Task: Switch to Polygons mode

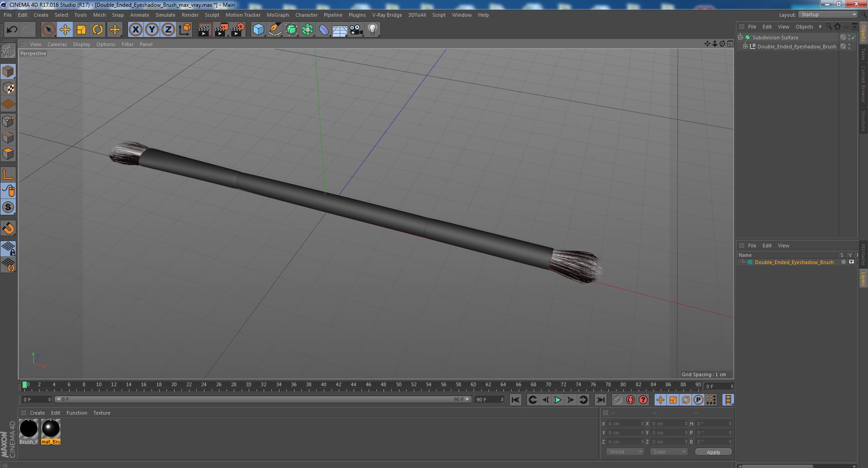Action: click(x=8, y=154)
